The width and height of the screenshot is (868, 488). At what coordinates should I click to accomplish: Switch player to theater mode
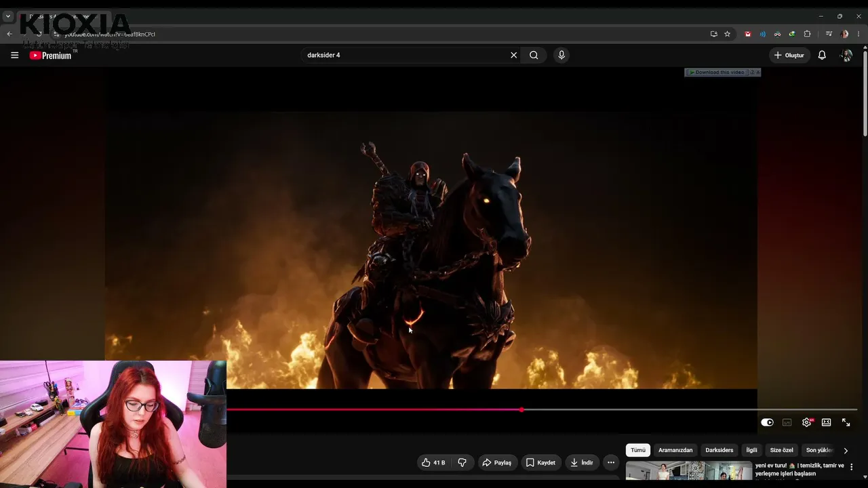[826, 422]
